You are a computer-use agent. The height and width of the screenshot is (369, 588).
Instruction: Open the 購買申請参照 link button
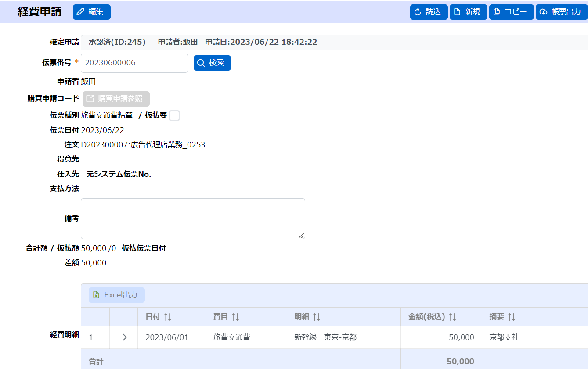[116, 99]
